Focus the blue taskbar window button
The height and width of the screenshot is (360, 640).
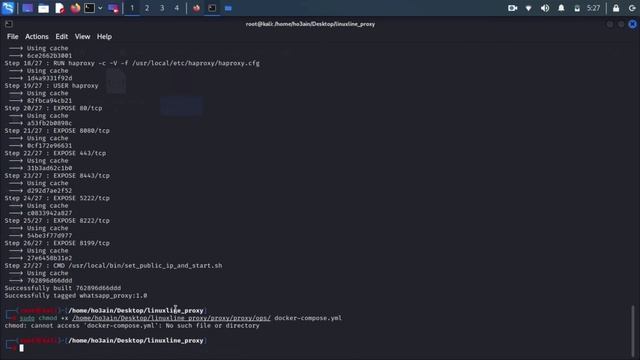click(228, 8)
